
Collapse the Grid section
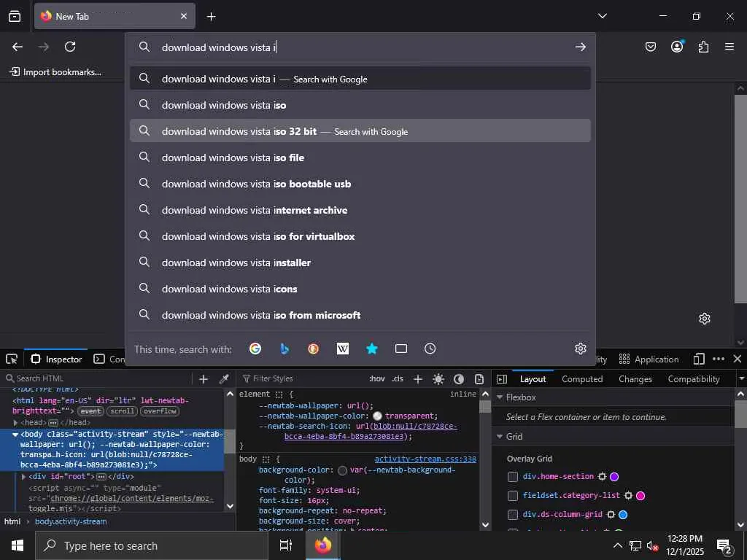click(500, 436)
